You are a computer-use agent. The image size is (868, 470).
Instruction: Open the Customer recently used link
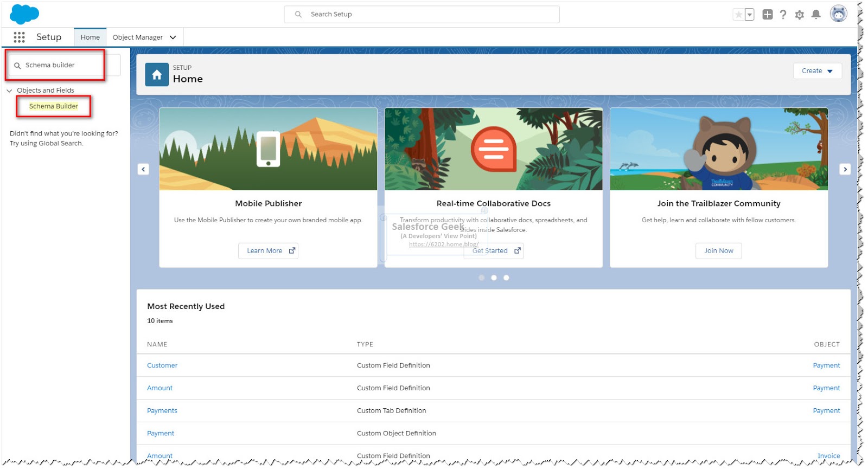tap(162, 365)
